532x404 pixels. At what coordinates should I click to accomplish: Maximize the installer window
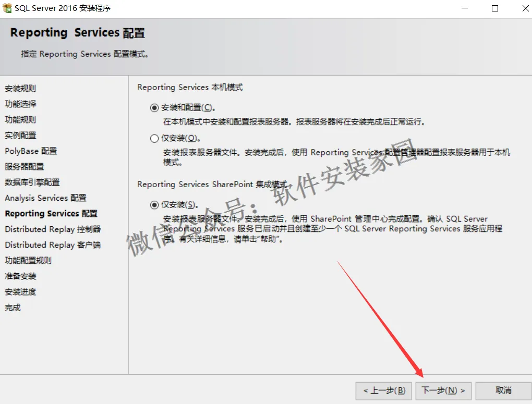pos(495,8)
